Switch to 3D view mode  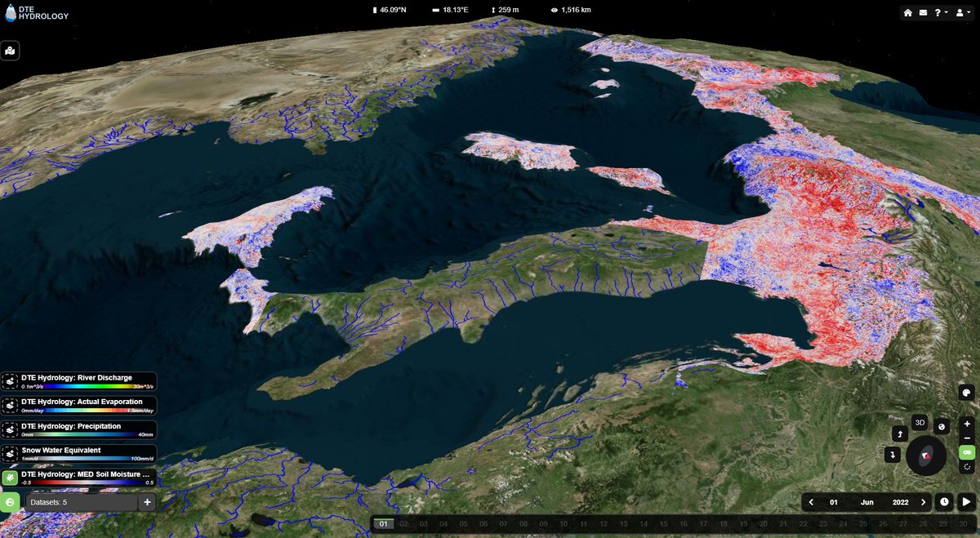pyautogui.click(x=919, y=422)
